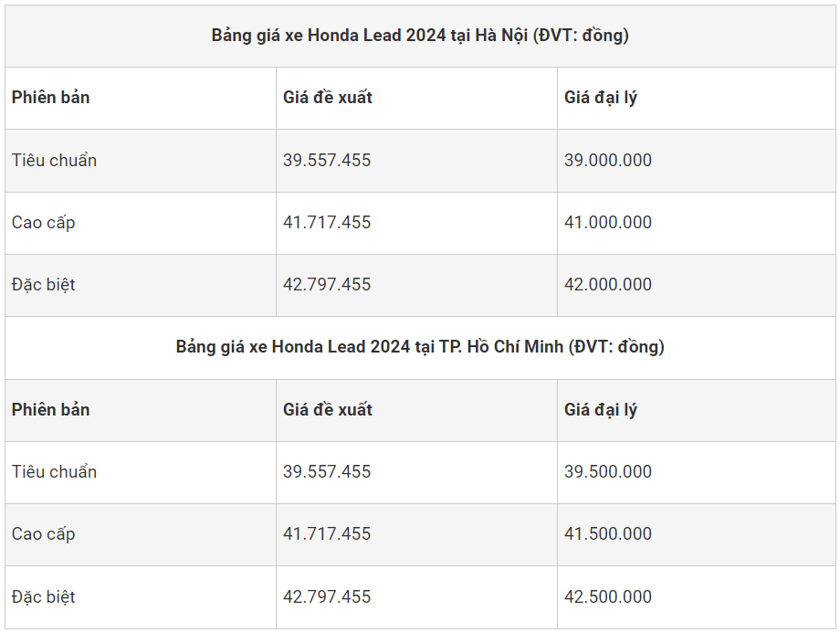The width and height of the screenshot is (840, 632).
Task: Select the 41.500.000 dealer price cell
Action: (x=608, y=533)
